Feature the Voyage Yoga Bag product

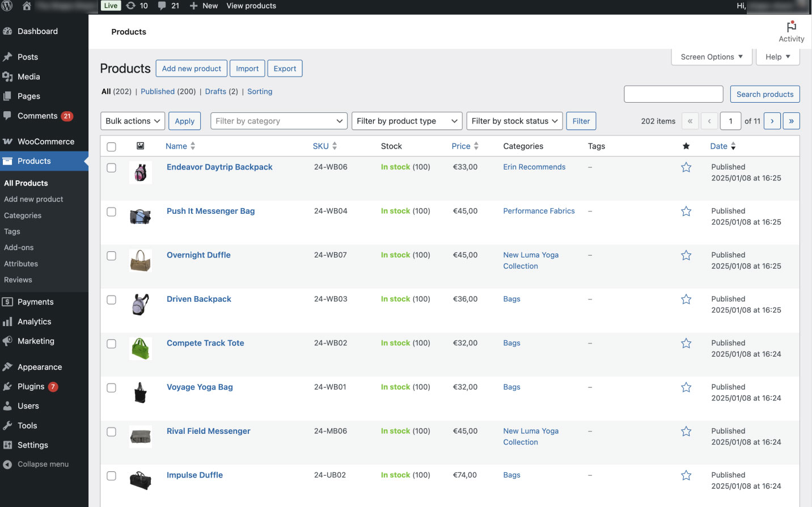[686, 387]
